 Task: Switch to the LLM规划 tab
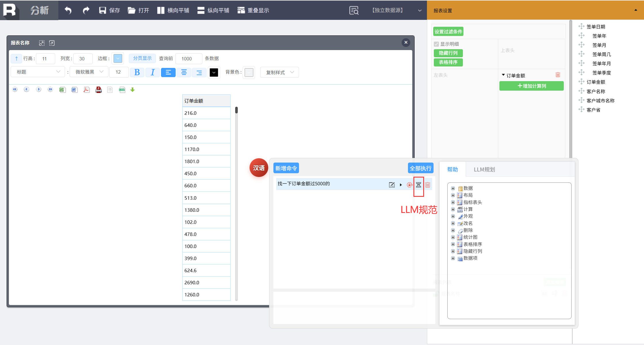pyautogui.click(x=484, y=169)
